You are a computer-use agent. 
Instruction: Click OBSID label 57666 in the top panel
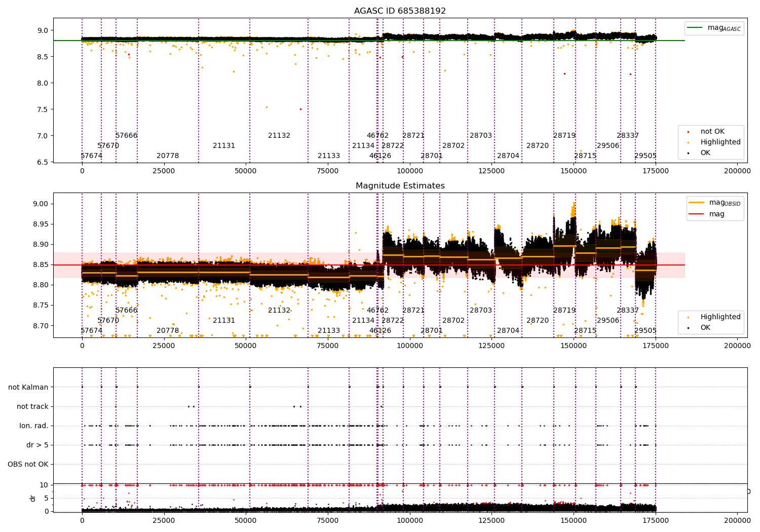(x=127, y=136)
